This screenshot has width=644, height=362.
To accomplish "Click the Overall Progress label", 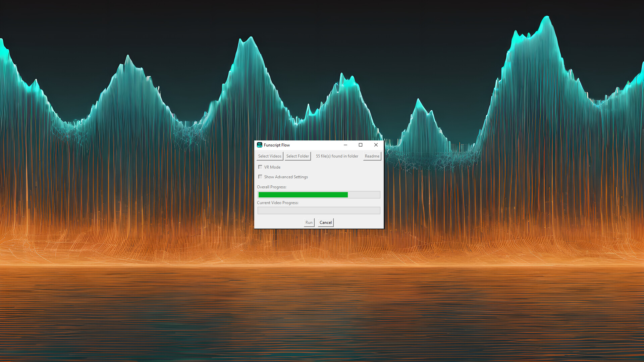I will (271, 187).
